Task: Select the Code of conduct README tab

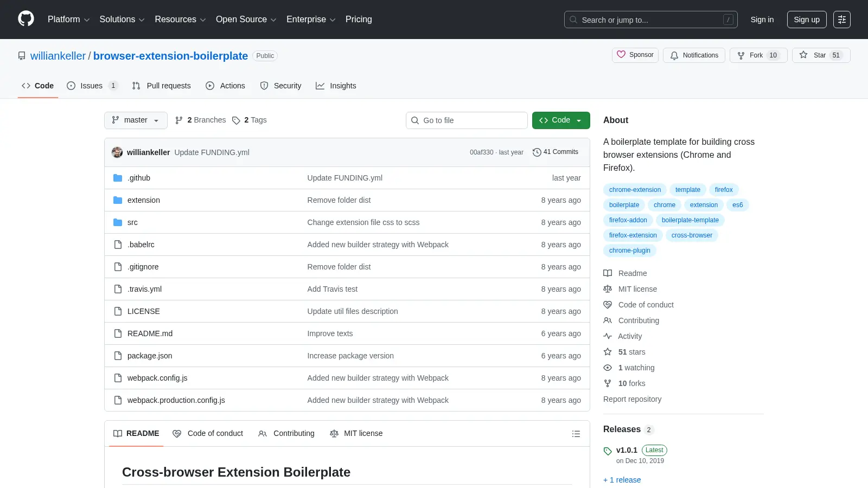Action: click(x=208, y=433)
